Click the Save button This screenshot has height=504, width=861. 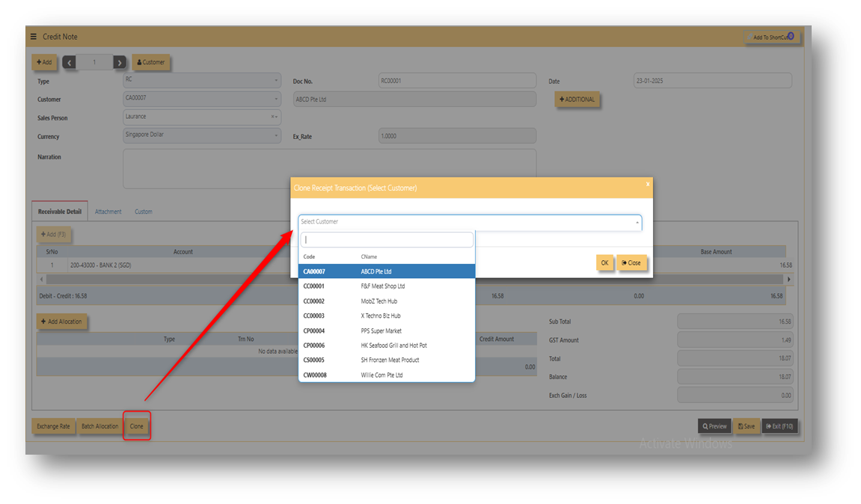747,426
